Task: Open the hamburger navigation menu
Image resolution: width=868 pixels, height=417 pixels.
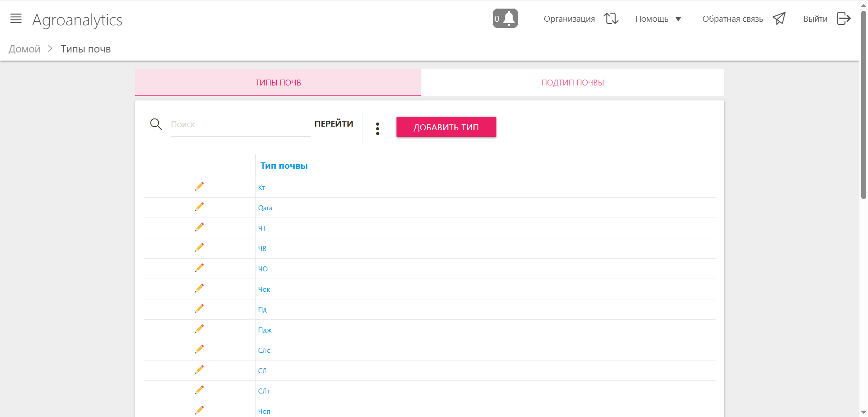Action: (16, 19)
